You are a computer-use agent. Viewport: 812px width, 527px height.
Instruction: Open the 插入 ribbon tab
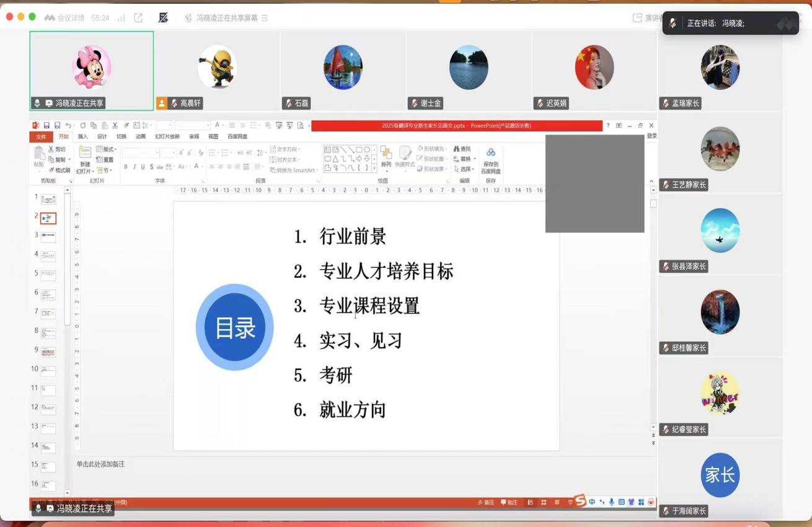(x=82, y=136)
